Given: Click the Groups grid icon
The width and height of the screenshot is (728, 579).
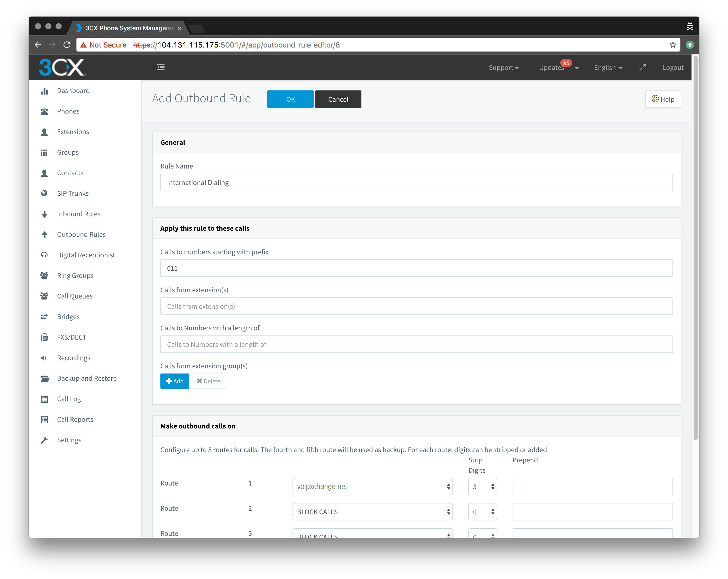Looking at the screenshot, I should 44,153.
